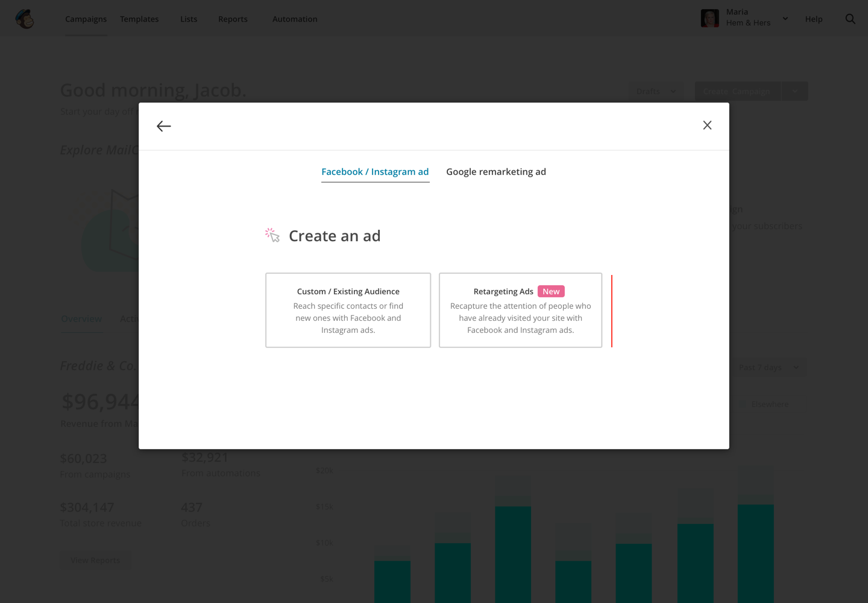
Task: Close the Create an ad dialog
Action: tap(707, 125)
